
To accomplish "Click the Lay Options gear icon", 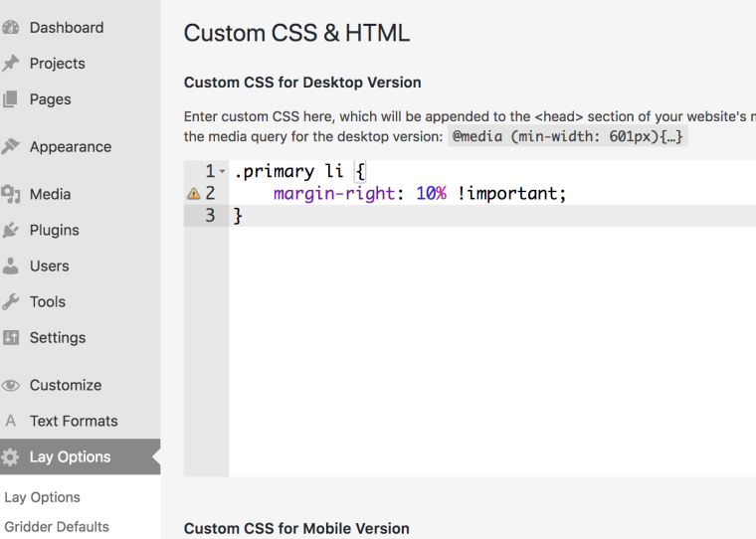I will coord(10,457).
